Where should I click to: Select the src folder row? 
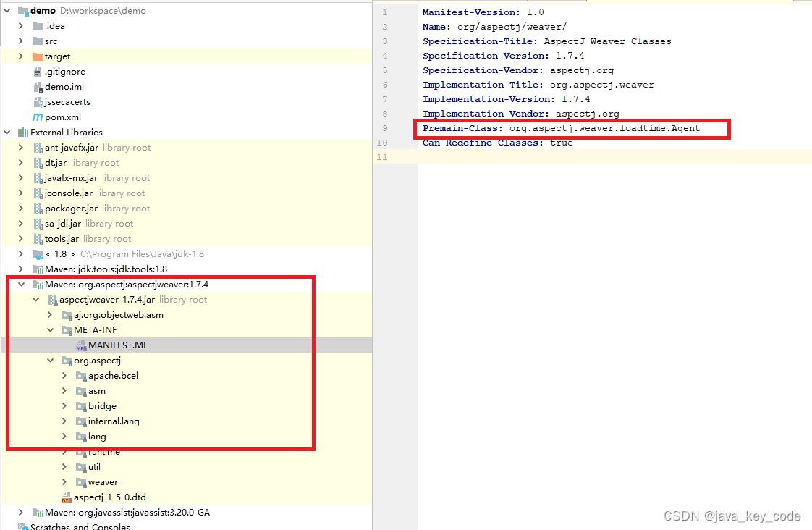[187, 41]
